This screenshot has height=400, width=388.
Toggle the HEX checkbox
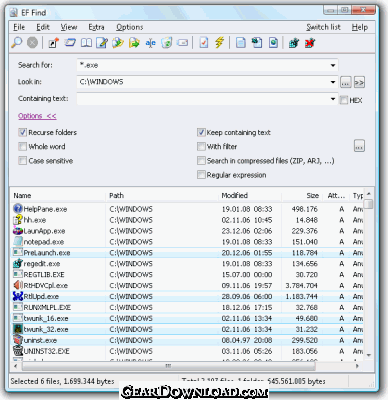[x=344, y=100]
